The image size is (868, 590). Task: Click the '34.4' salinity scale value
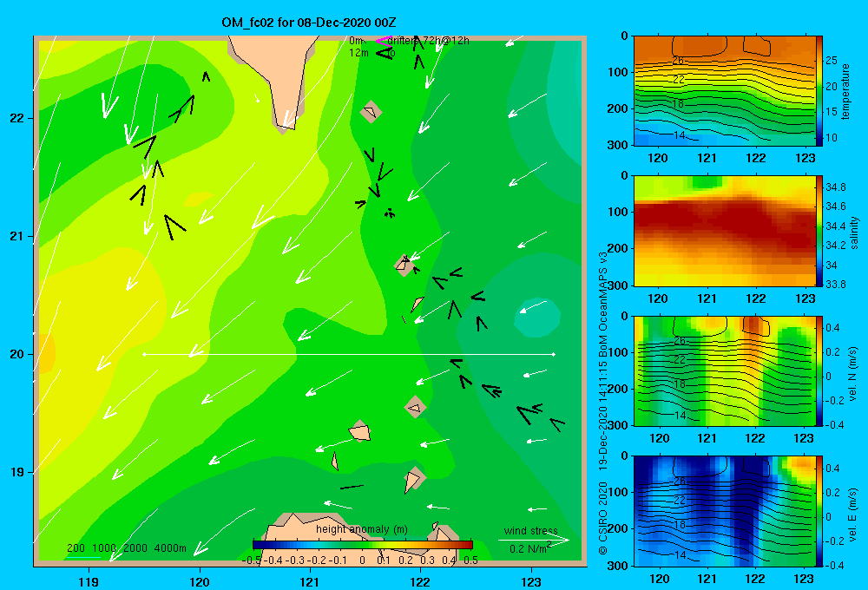pyautogui.click(x=836, y=226)
